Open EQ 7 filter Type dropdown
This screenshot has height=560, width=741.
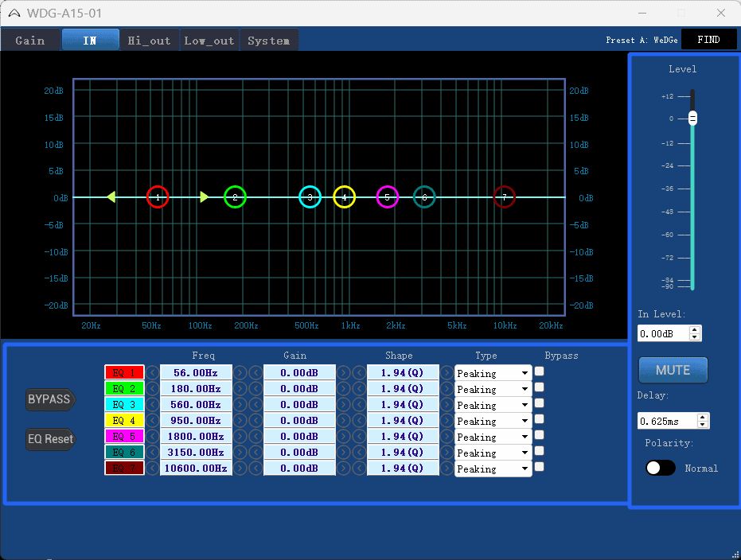[493, 469]
